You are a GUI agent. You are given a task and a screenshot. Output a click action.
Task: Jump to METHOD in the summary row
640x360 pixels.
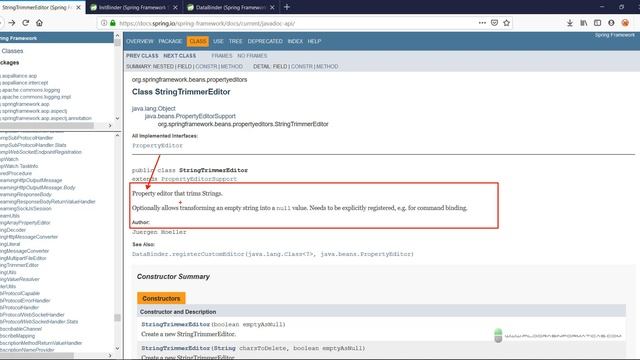[x=231, y=67]
